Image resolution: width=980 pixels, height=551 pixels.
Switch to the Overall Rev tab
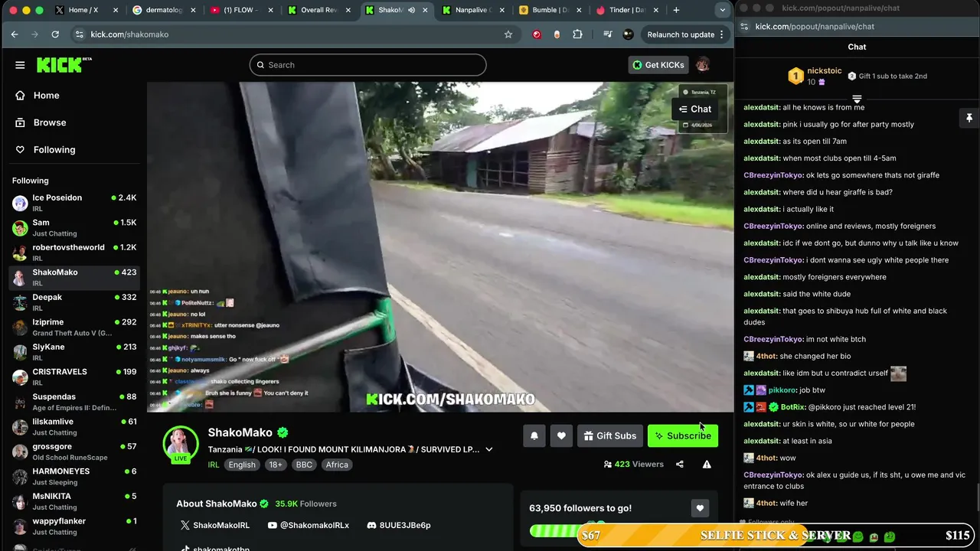tap(318, 10)
